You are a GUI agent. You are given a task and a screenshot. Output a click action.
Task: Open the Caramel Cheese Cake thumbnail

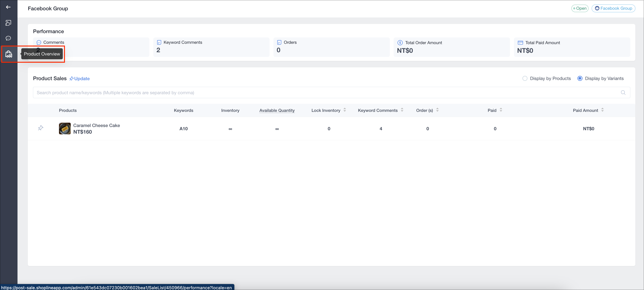(65, 129)
